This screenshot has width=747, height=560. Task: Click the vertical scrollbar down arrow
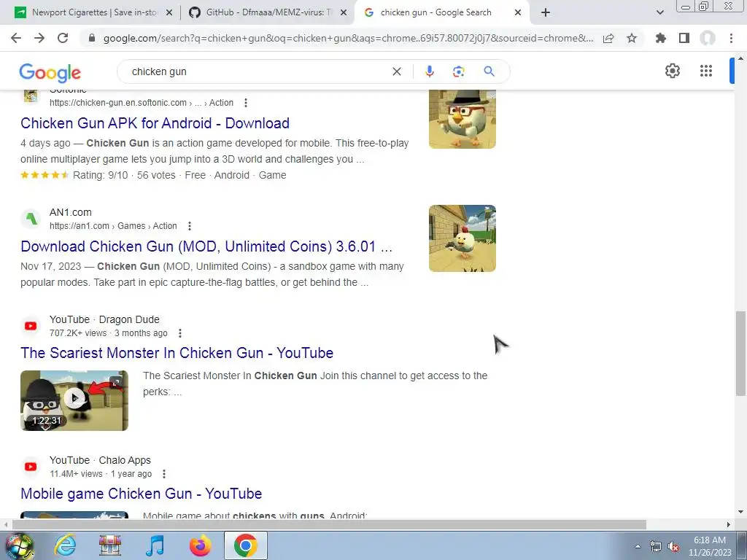(x=741, y=512)
